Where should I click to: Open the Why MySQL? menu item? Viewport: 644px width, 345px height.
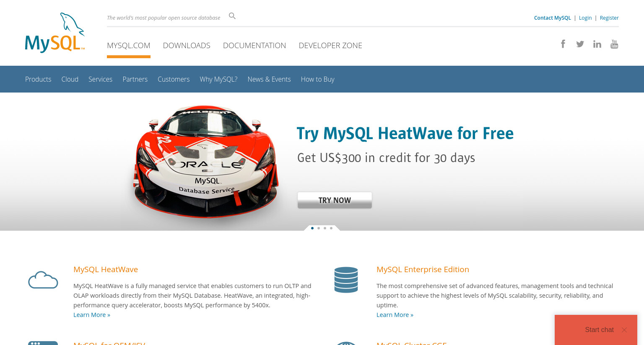click(x=218, y=79)
